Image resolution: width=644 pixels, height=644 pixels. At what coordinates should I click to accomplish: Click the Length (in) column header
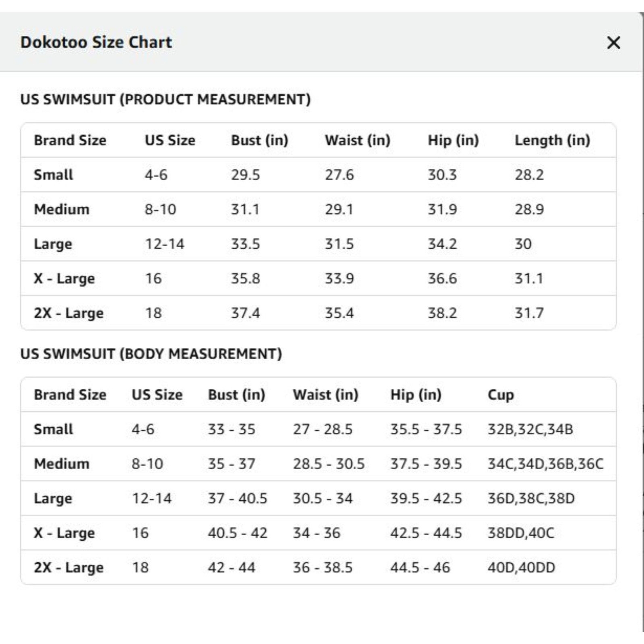point(552,140)
